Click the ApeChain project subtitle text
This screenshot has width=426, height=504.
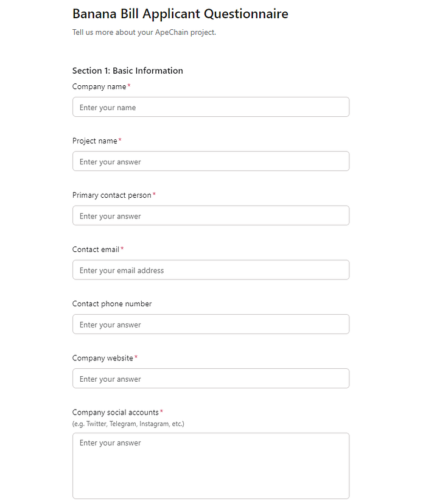pyautogui.click(x=144, y=32)
